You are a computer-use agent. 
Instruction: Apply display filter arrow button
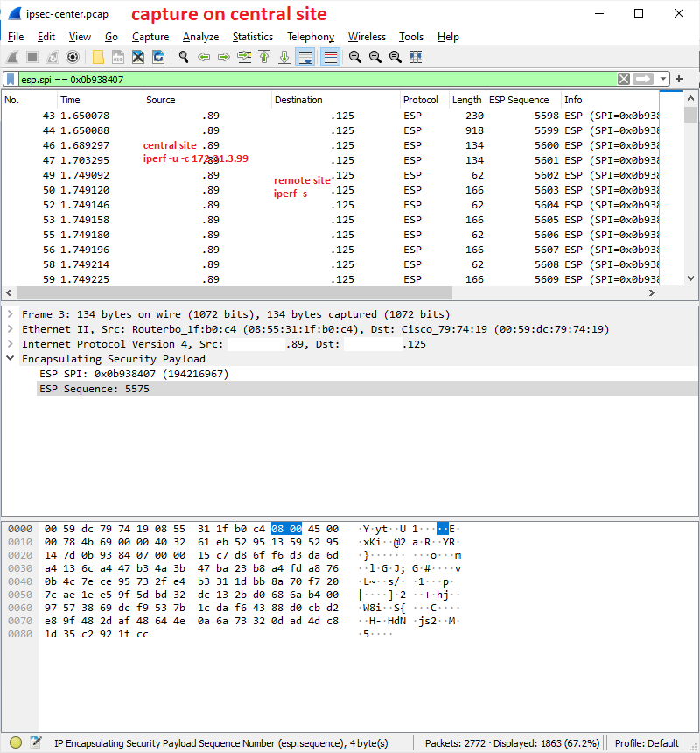tap(643, 79)
